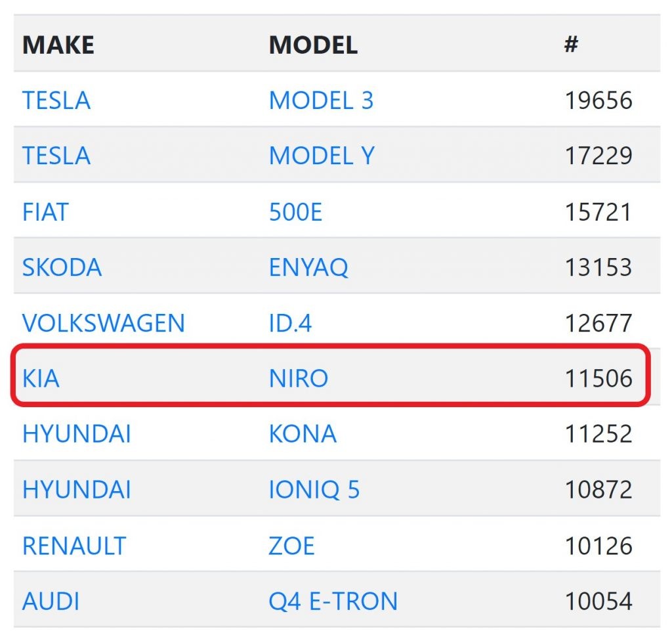672x637 pixels.
Task: Open the KIA make link
Action: tap(41, 378)
